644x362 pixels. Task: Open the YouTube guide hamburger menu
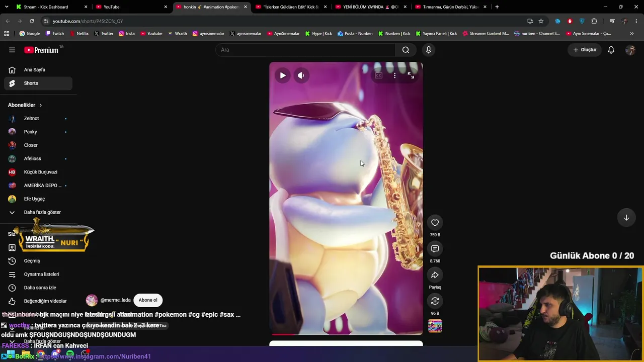click(x=12, y=50)
